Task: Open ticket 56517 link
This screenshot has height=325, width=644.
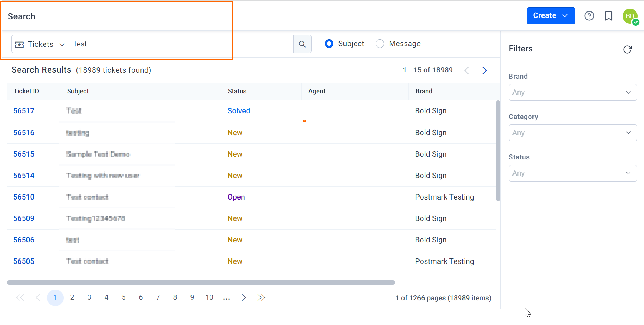Action: click(x=24, y=111)
